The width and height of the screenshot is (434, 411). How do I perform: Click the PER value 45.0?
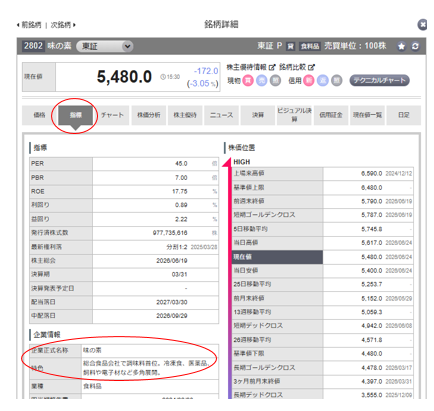[181, 164]
